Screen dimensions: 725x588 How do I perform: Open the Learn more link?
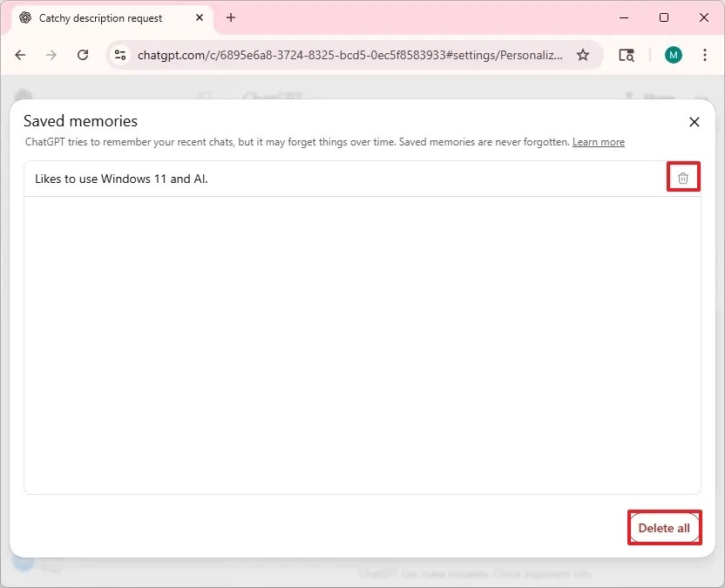[599, 142]
